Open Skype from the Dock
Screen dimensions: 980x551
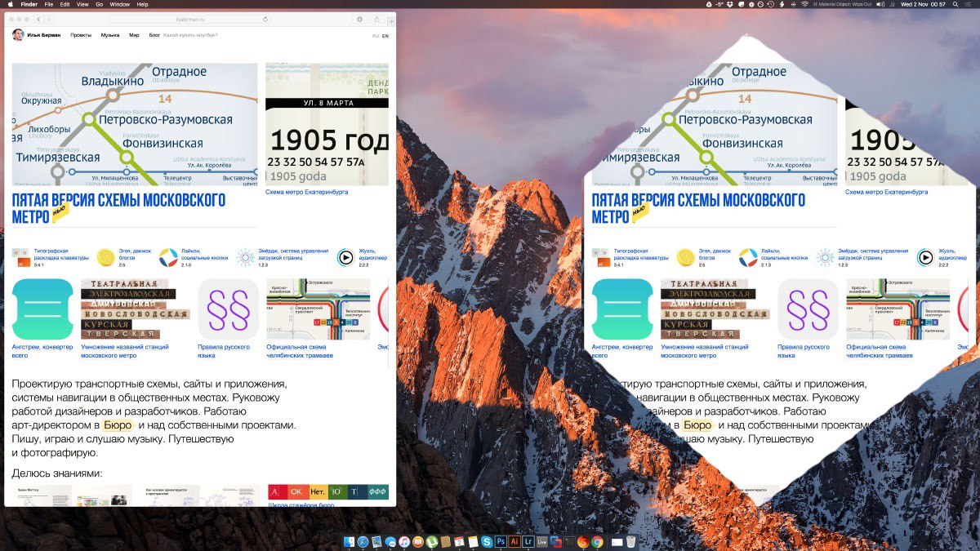[487, 541]
